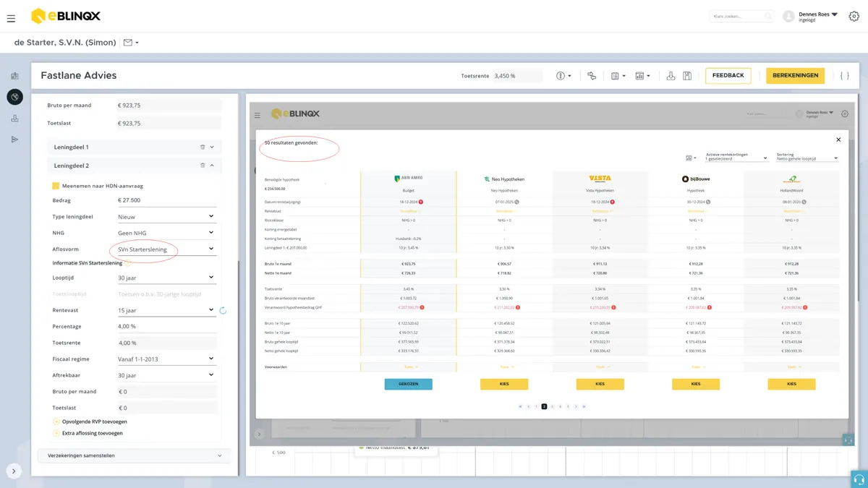868x488 pixels.
Task: Select the dark round advice icon in the sidebar
Action: (x=14, y=96)
